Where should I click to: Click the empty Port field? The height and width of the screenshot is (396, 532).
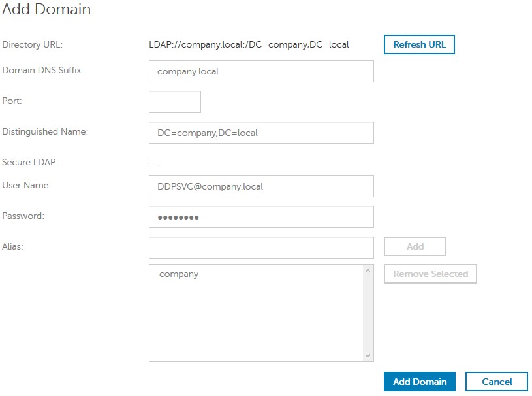[x=174, y=101]
